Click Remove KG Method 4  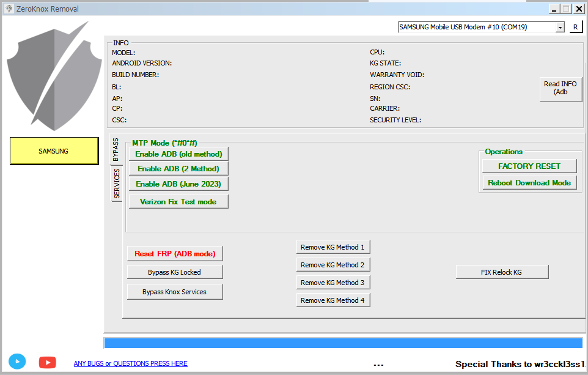(x=333, y=300)
